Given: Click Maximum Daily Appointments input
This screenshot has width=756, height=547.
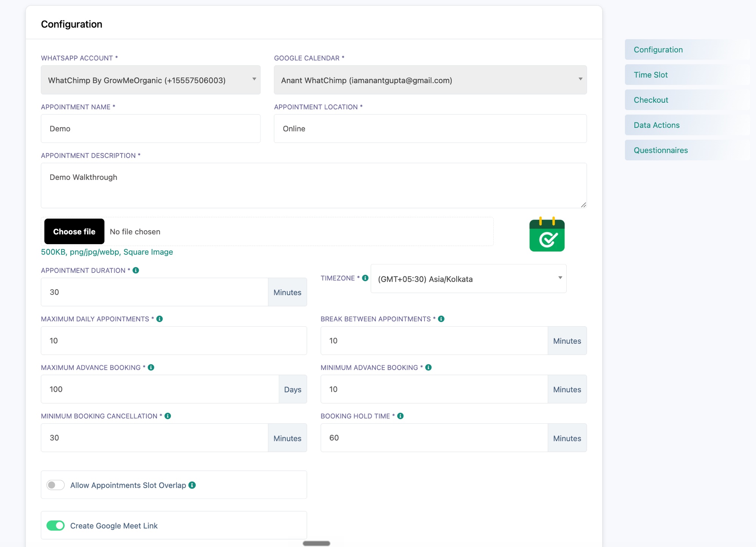Looking at the screenshot, I should pos(174,341).
